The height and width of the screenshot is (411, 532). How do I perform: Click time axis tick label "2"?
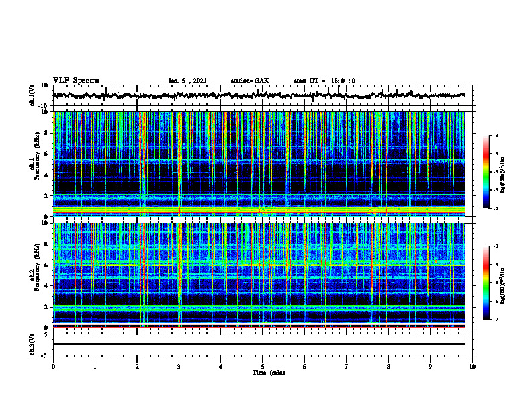tap(137, 367)
